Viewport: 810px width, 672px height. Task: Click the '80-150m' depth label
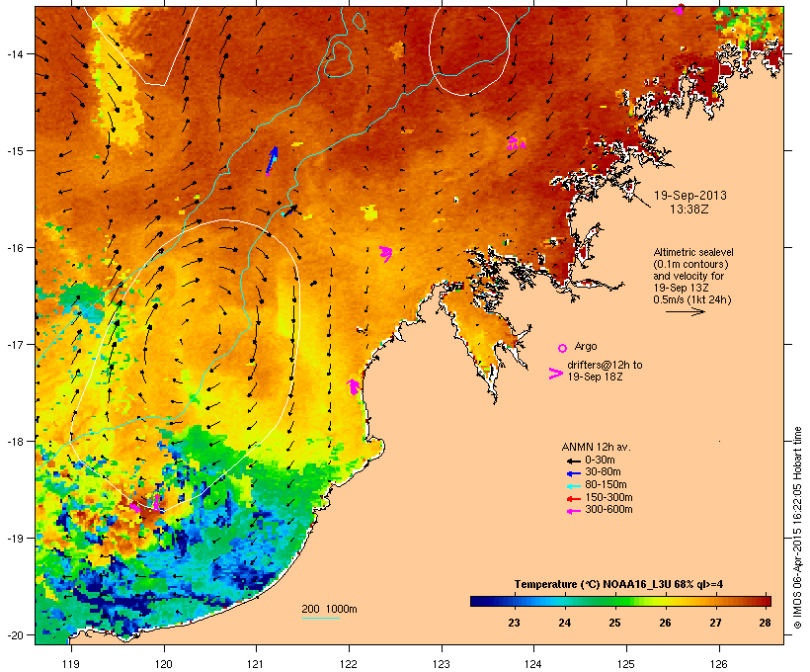coord(606,485)
